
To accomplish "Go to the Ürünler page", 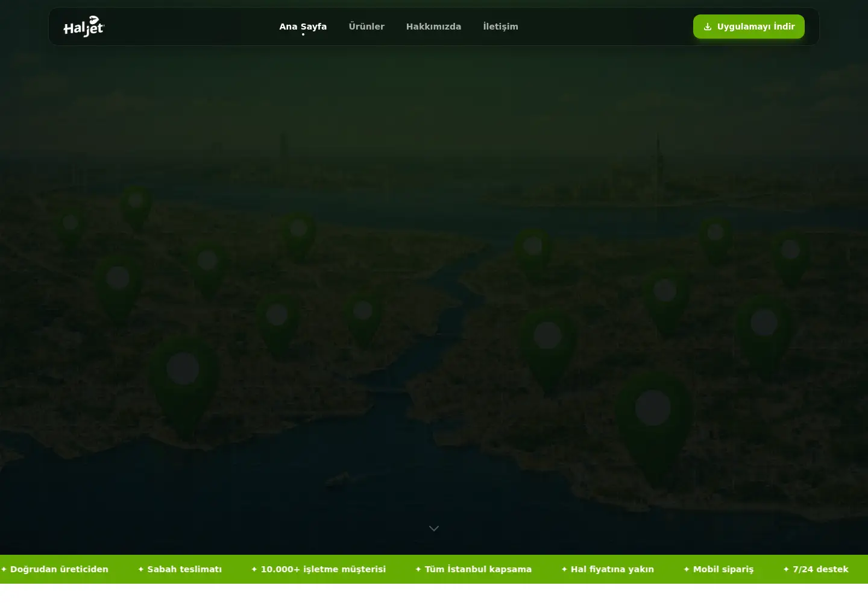I will 366,27.
